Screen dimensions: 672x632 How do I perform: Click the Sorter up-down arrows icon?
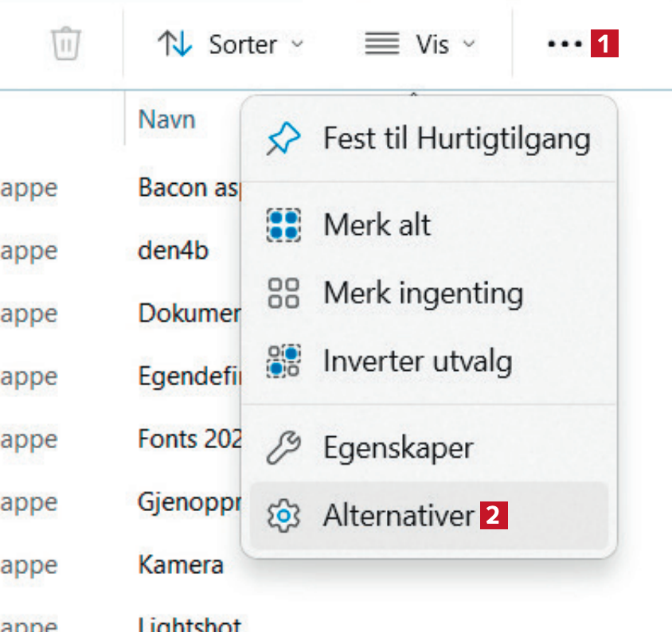tap(175, 44)
